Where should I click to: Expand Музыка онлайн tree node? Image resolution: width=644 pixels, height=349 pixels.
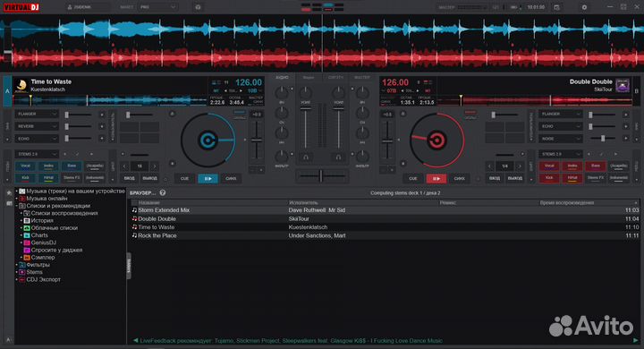pos(17,199)
